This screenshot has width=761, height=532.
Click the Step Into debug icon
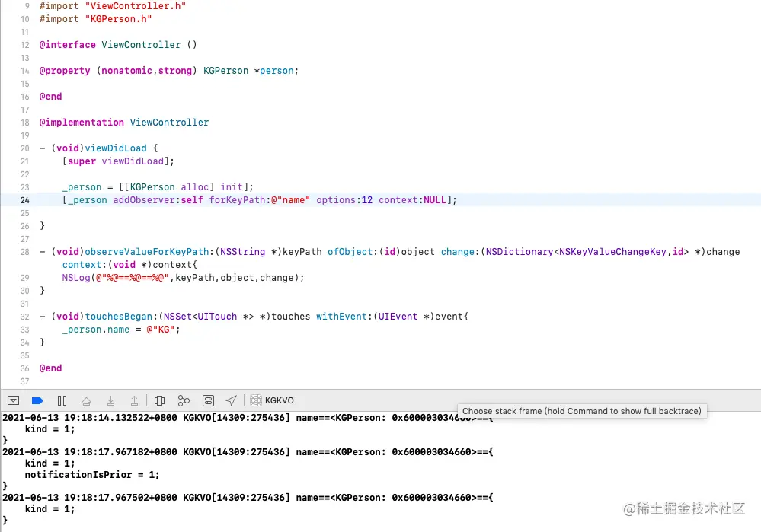click(x=110, y=400)
